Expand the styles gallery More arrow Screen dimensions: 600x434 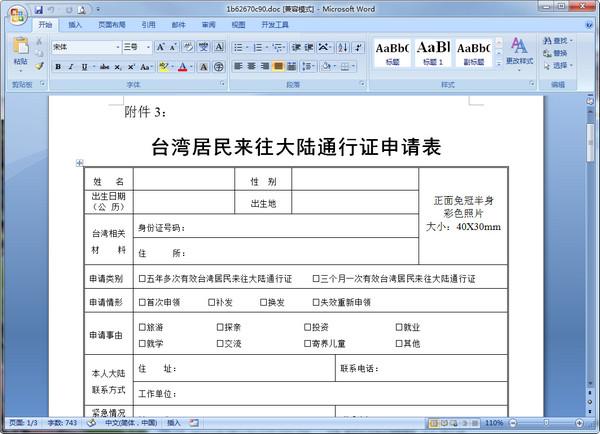tap(499, 64)
